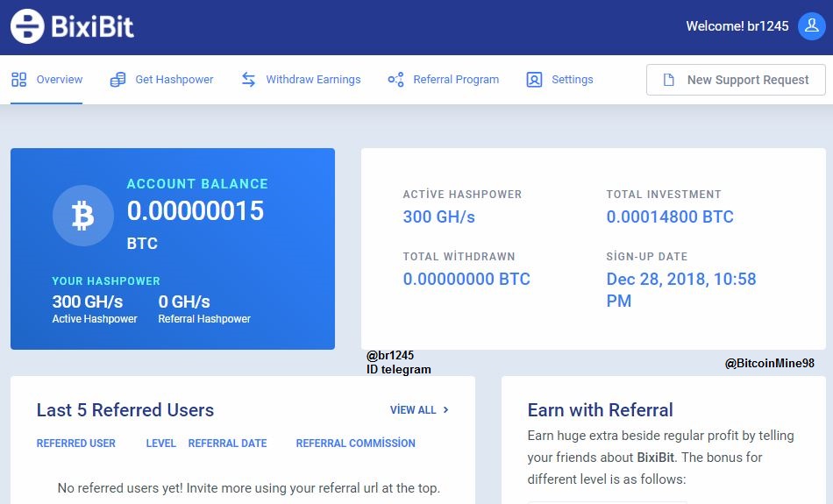833x504 pixels.
Task: Click the REFERRED USER column header
Action: (76, 443)
